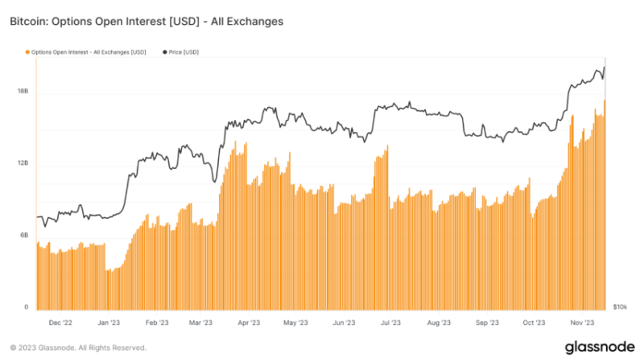Select the Dec '22 x-axis marker
This screenshot has height=362, width=644.
tap(62, 323)
